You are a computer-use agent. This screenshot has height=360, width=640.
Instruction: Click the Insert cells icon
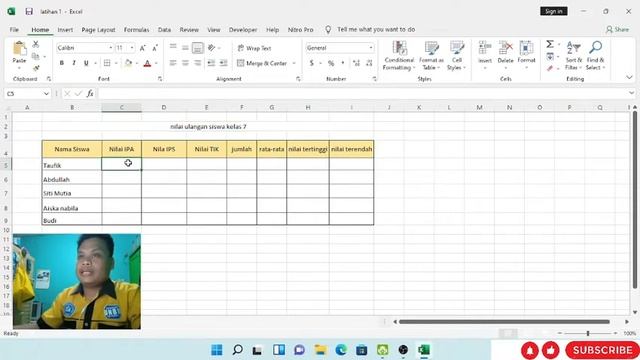coord(485,48)
